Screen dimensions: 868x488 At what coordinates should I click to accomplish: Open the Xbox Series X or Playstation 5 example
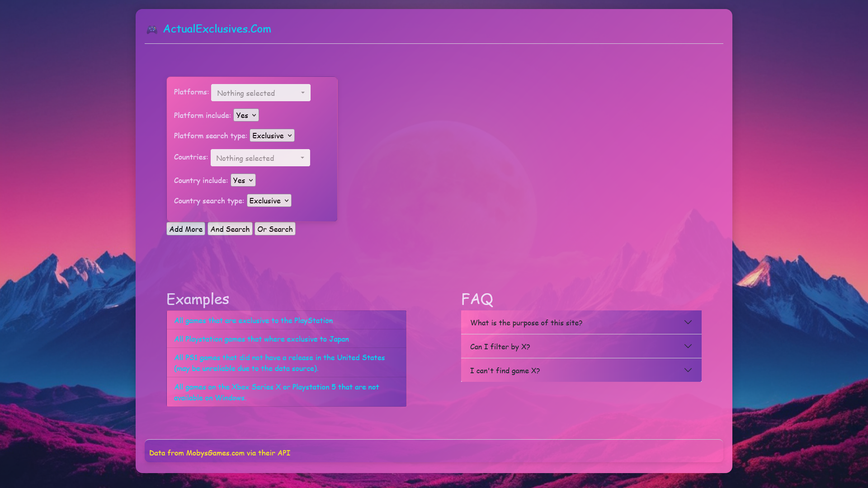click(x=277, y=392)
